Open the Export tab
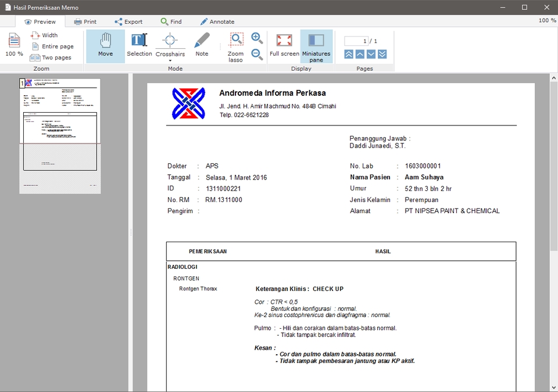 tap(128, 21)
